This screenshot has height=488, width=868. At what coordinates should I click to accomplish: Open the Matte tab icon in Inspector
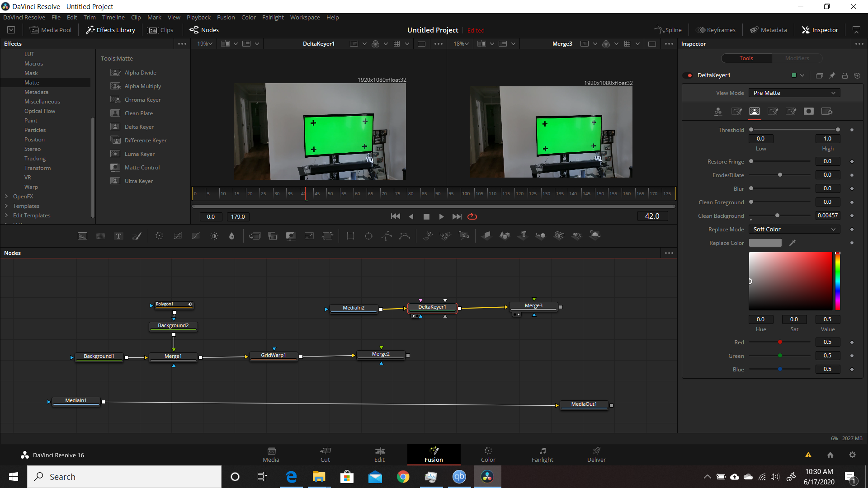tap(754, 111)
